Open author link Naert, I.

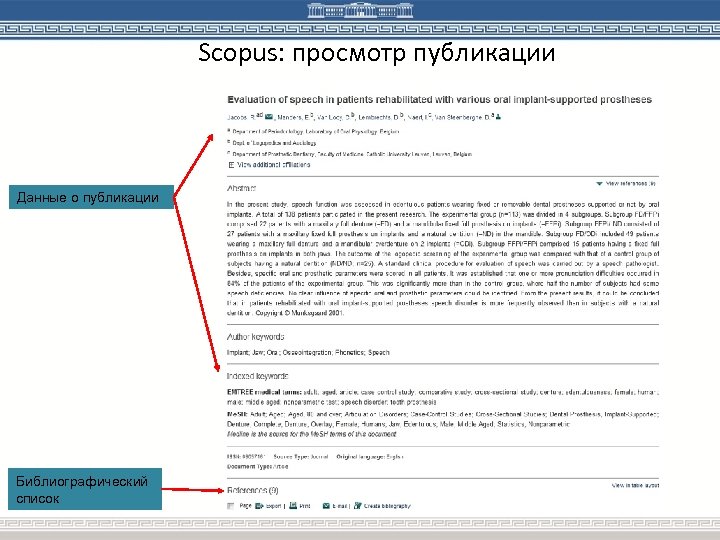tap(417, 118)
